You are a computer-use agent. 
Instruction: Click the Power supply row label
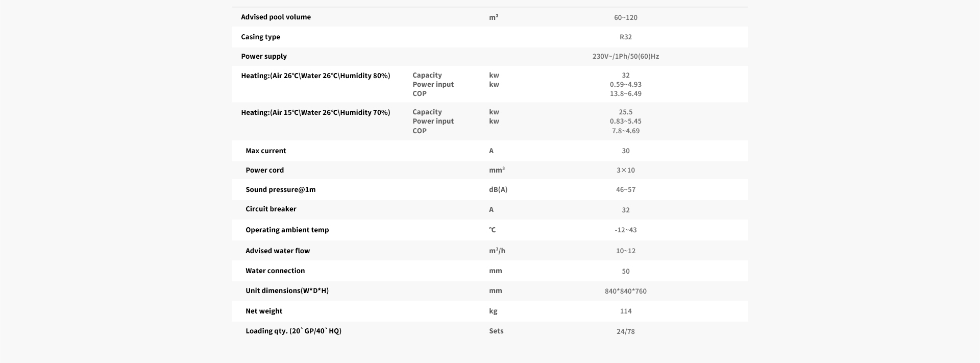point(264,56)
